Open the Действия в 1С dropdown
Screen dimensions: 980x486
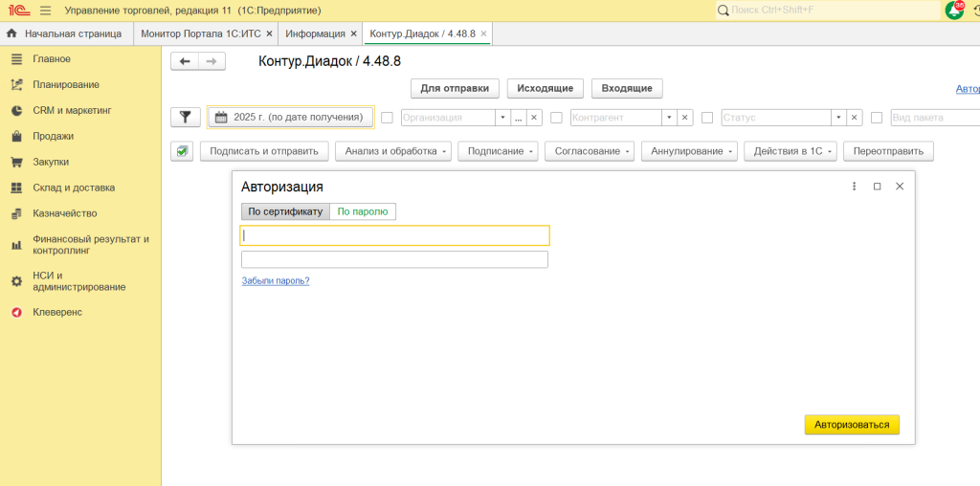pyautogui.click(x=790, y=151)
